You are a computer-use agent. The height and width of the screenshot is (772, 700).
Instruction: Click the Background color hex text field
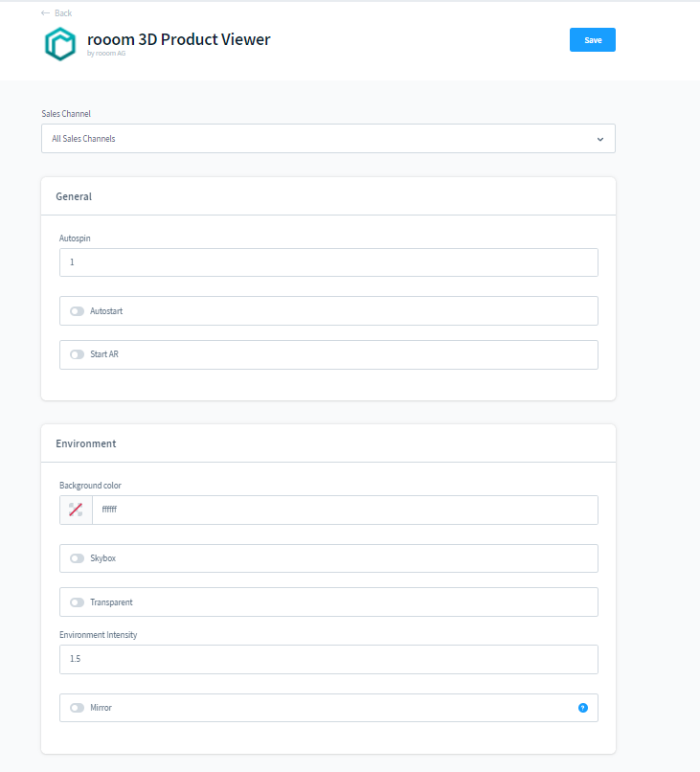tap(345, 510)
